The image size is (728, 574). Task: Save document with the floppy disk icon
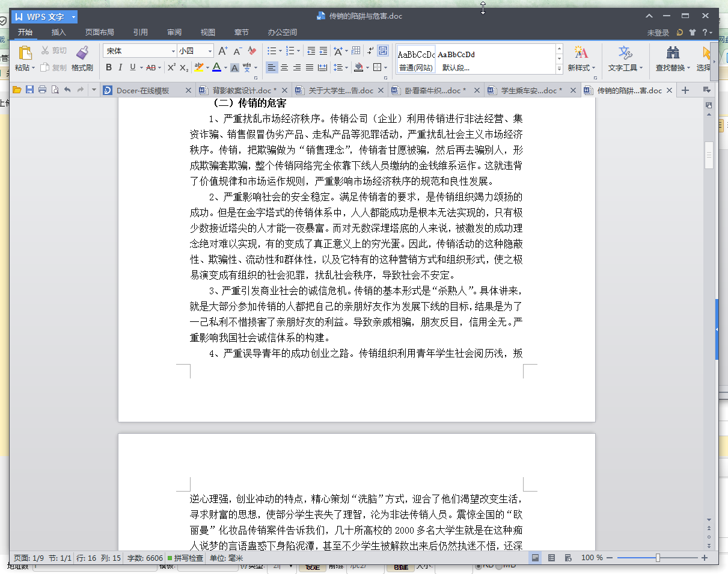coord(29,90)
